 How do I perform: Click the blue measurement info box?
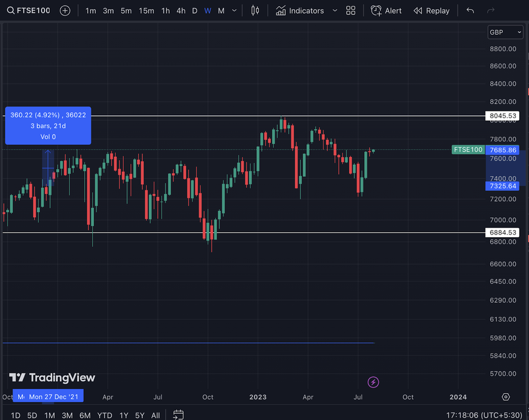coord(48,126)
